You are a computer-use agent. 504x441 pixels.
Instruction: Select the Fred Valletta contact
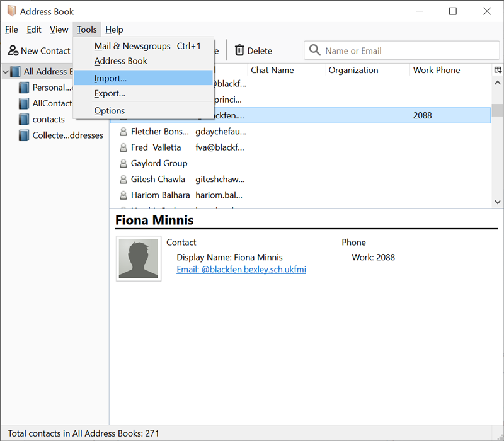[x=301, y=147]
